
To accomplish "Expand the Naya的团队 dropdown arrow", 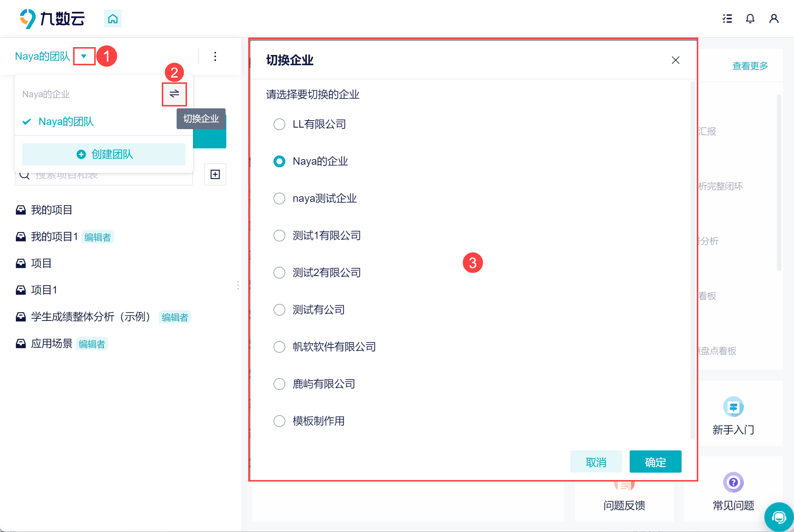I will [x=84, y=56].
